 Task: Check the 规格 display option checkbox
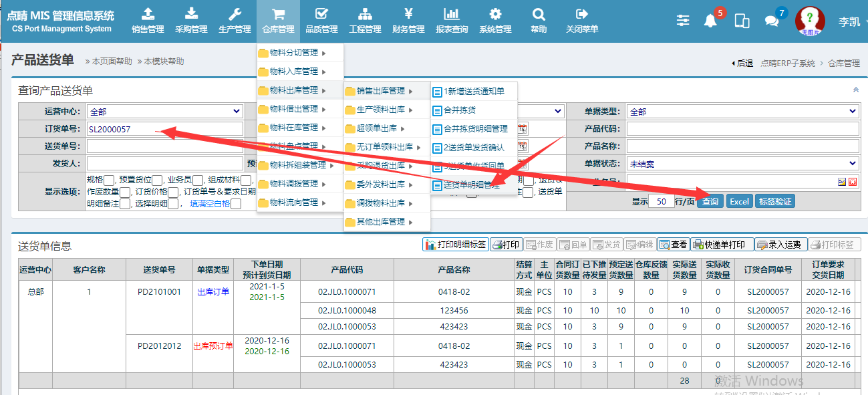pos(110,180)
